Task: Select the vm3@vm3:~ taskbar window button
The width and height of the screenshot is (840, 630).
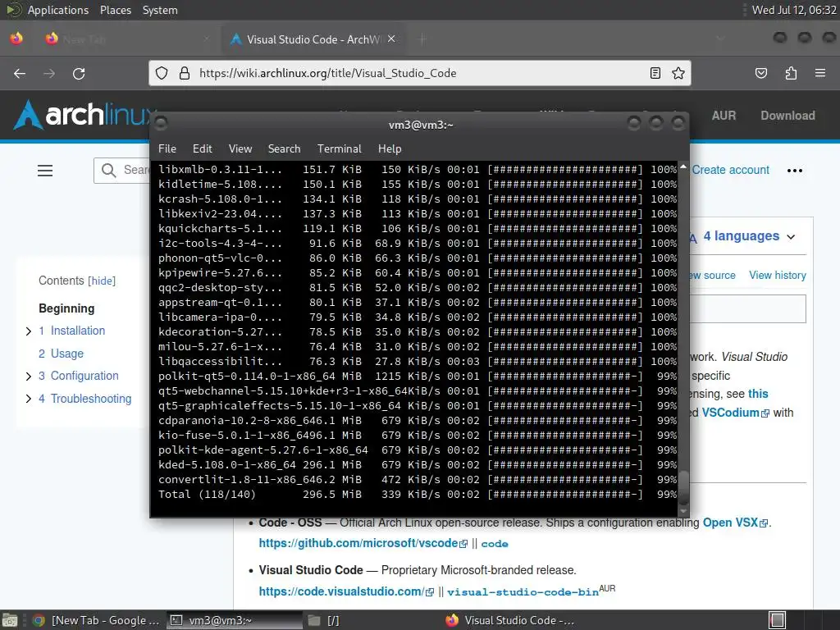Action: click(x=235, y=620)
